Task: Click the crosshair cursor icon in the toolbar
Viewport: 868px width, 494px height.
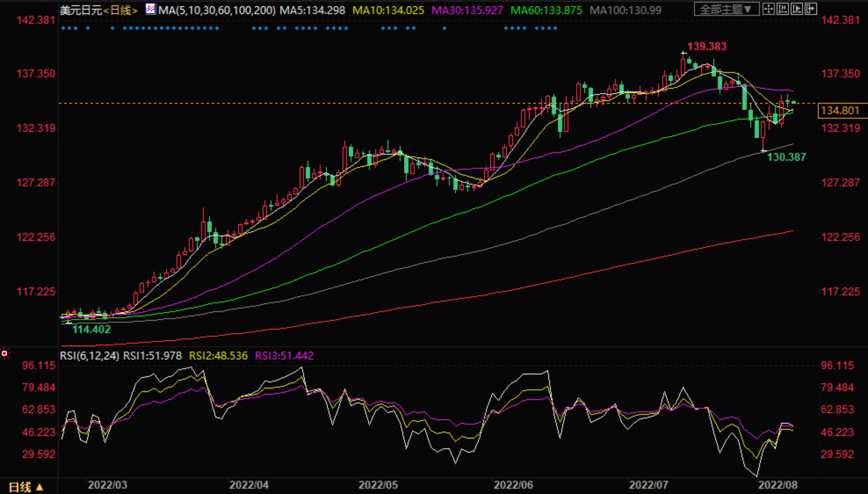Action: point(768,9)
